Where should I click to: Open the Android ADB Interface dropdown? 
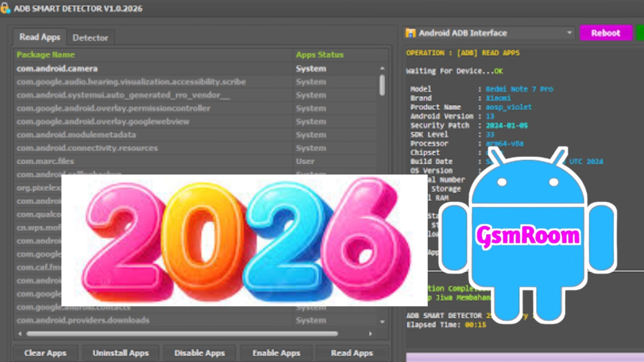pos(569,33)
